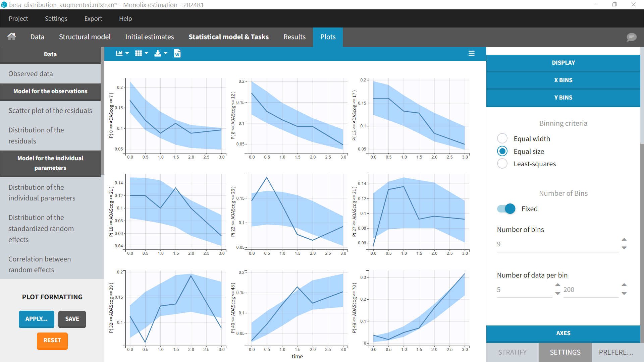Image resolution: width=644 pixels, height=362 pixels.
Task: Open the comments chat bubble icon
Action: (631, 37)
